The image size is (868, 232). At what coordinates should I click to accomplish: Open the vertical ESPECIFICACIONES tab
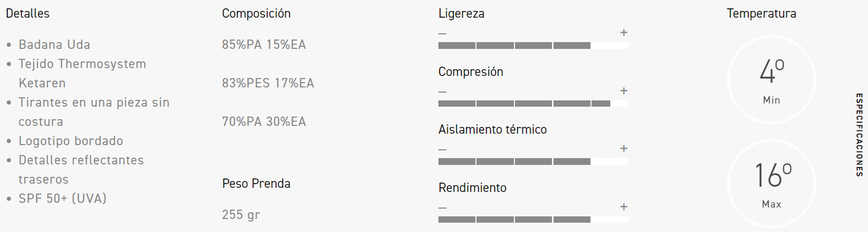859,135
